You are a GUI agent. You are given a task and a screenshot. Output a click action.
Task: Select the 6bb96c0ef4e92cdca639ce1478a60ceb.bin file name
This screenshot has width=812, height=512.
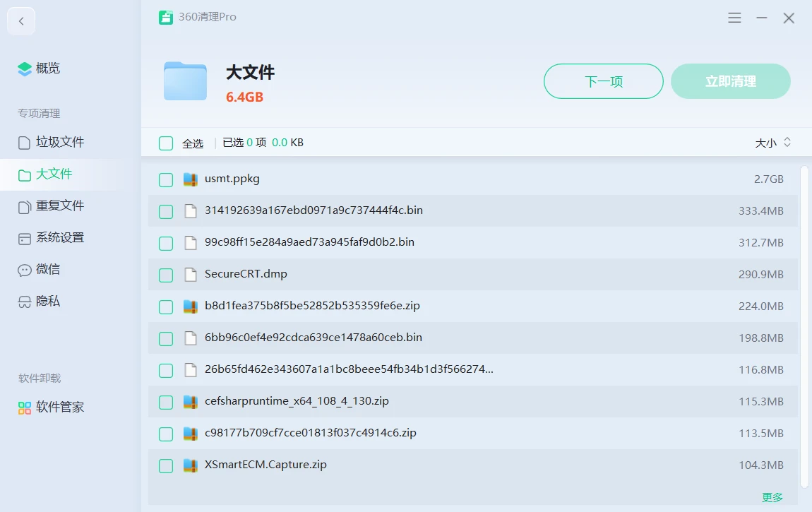pos(313,338)
